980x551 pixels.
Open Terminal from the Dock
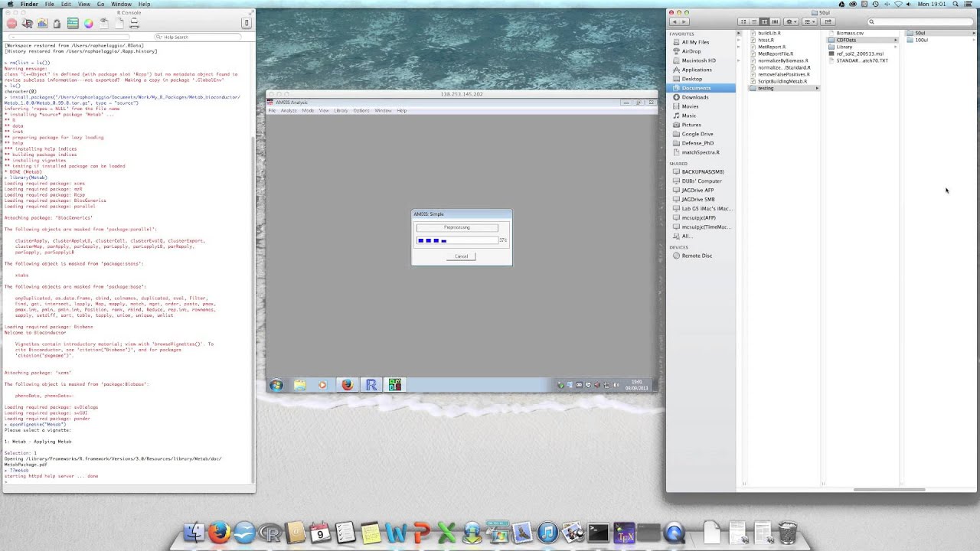598,533
